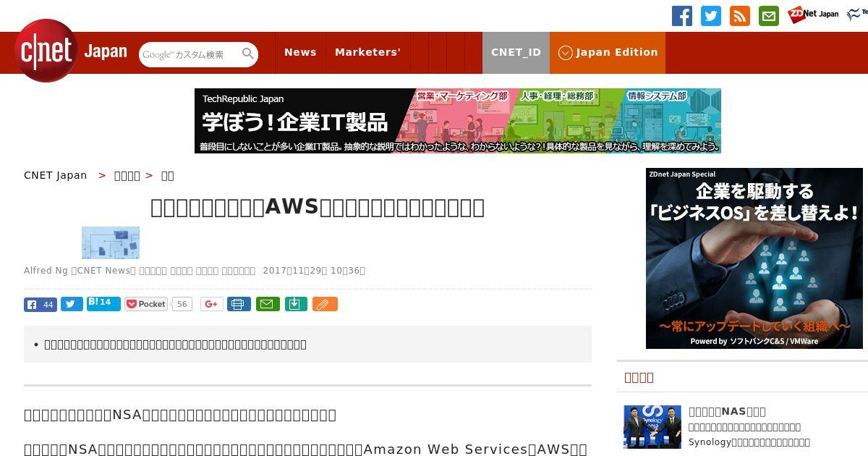The height and width of the screenshot is (456, 868).
Task: Open the News menu
Action: (300, 52)
